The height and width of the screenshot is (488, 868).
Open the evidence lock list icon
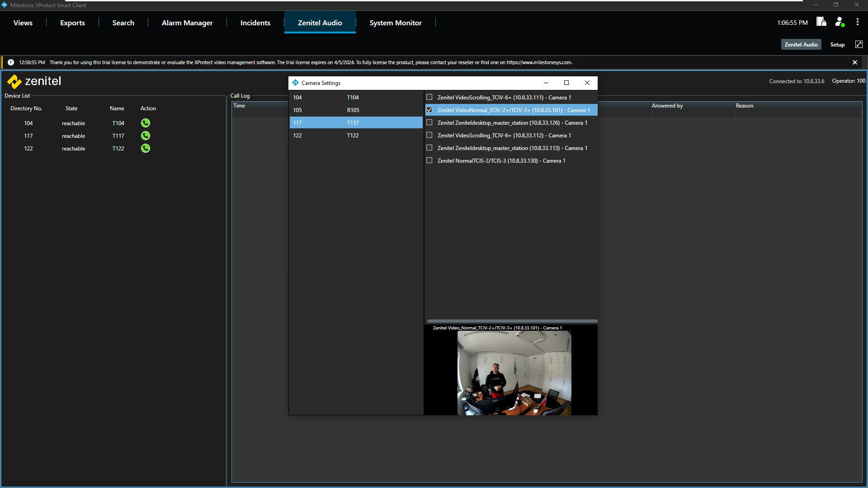(x=821, y=22)
